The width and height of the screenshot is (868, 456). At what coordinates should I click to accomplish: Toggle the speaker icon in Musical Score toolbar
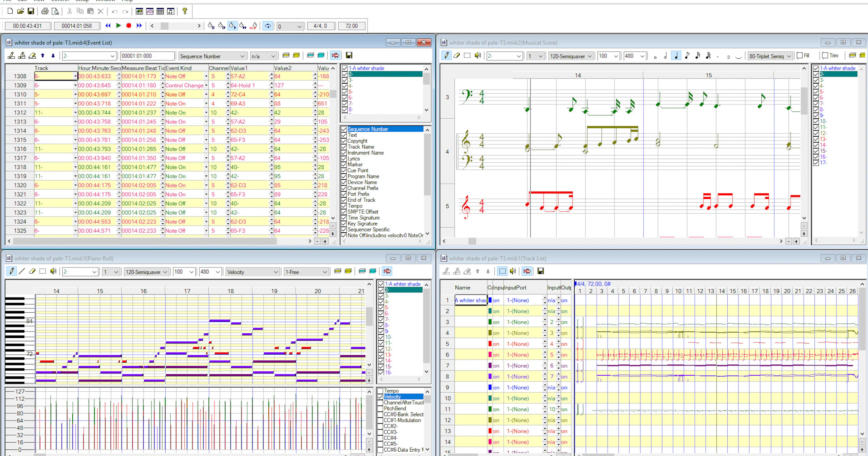coord(478,55)
